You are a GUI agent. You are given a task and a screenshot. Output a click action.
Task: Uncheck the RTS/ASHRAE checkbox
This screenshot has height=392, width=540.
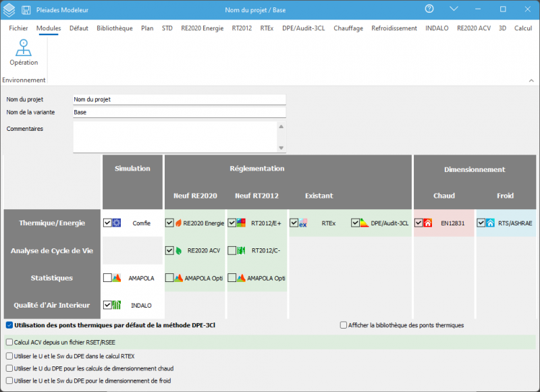click(481, 223)
